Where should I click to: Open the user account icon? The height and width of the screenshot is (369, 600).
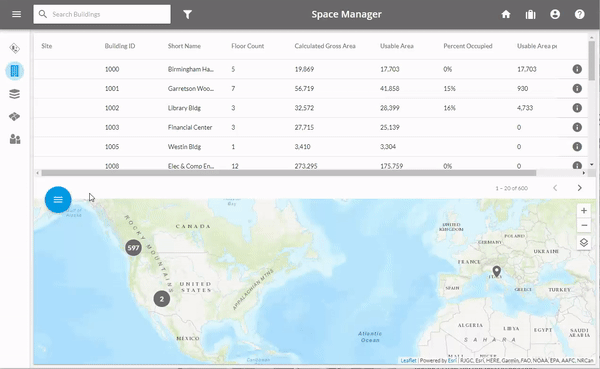click(555, 14)
